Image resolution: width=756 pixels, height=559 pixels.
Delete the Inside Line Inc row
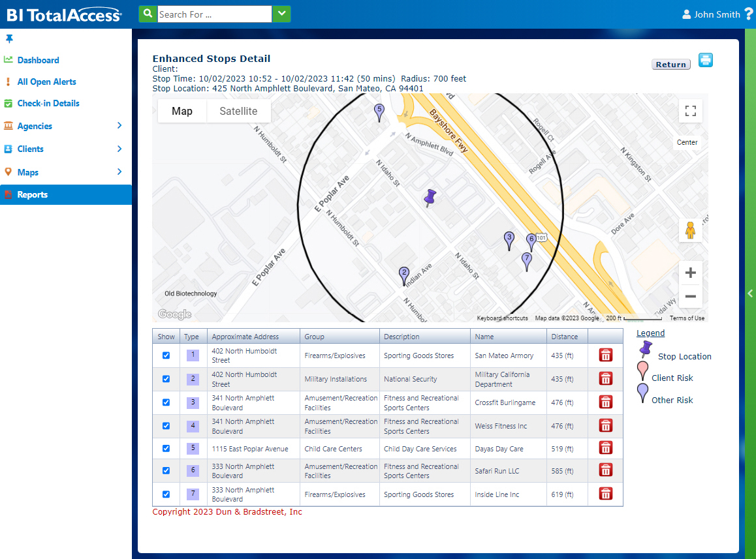tap(606, 494)
